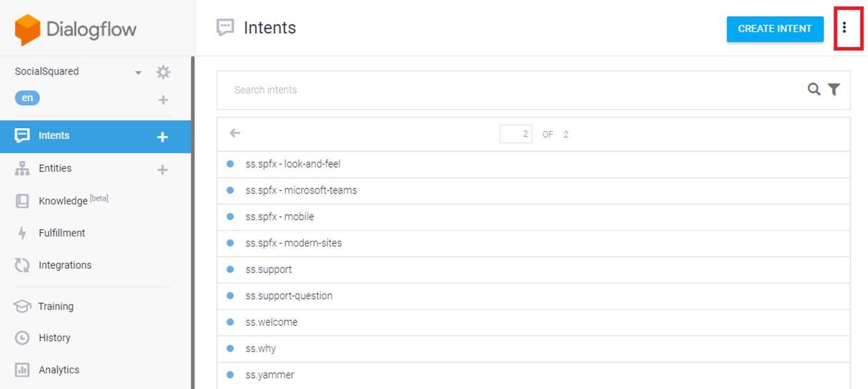
Task: Click the Dialogflow logo
Action: (x=76, y=29)
